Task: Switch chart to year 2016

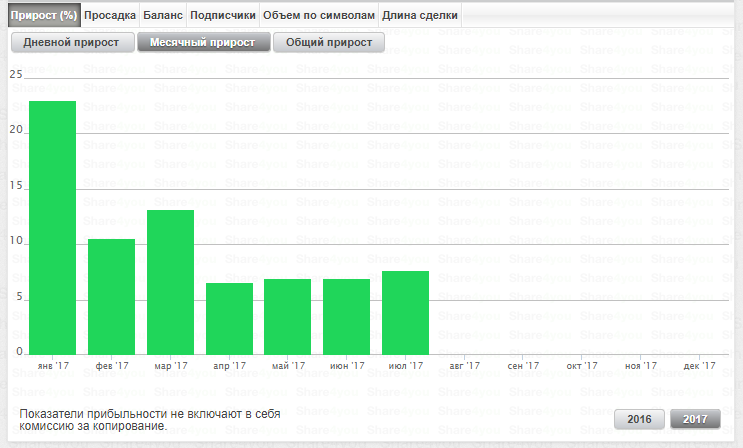Action: (x=639, y=420)
